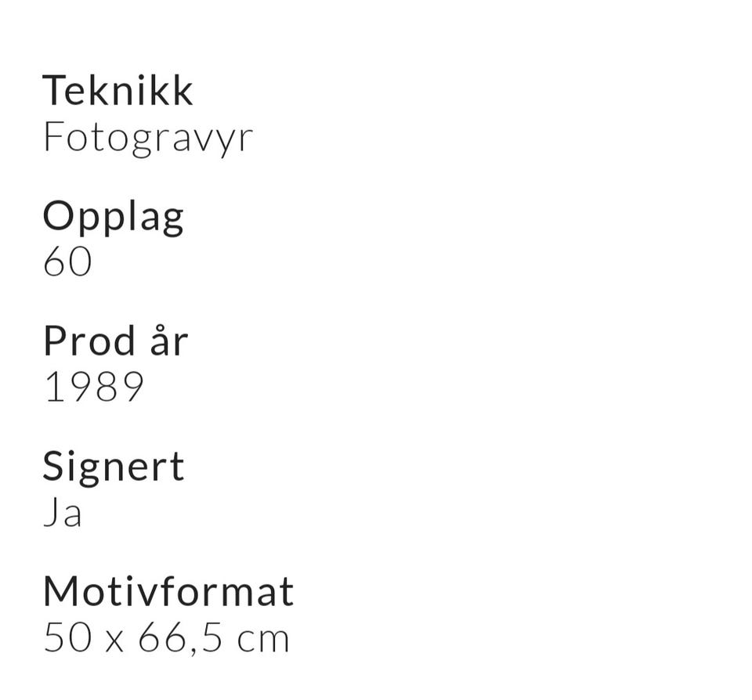Click the capital S of Signert
Screen dimensions: 752x700
[53, 466]
